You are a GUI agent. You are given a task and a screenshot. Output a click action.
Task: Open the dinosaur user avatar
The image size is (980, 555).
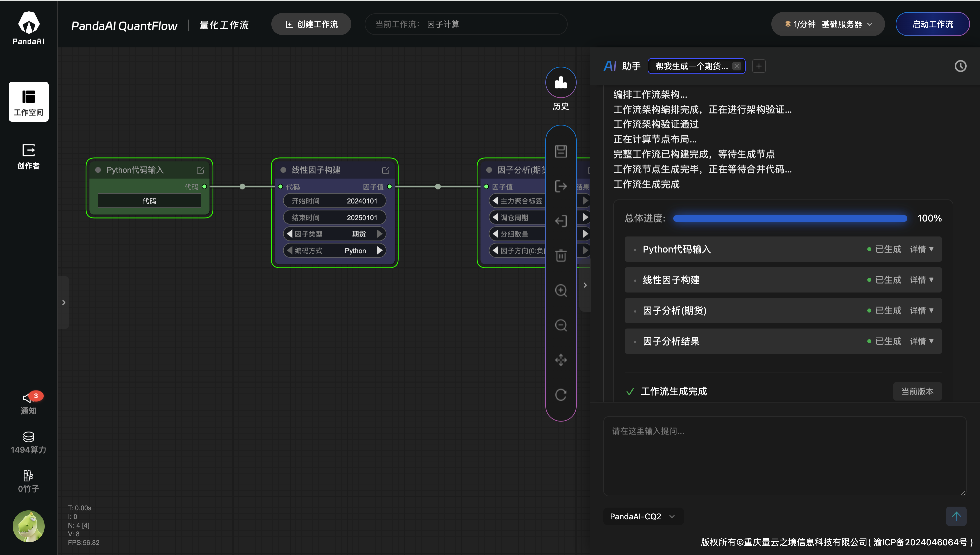pyautogui.click(x=29, y=526)
